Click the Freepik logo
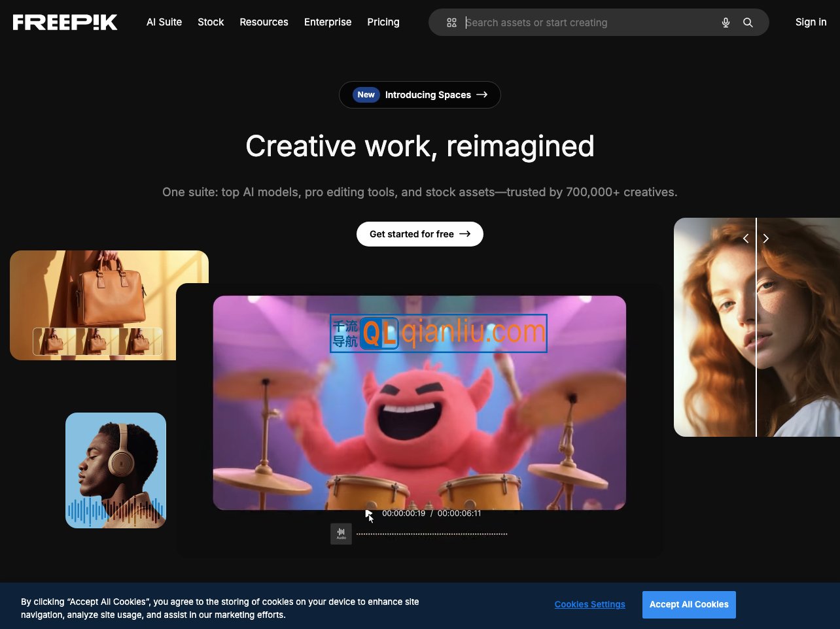The image size is (840, 629). [x=65, y=22]
